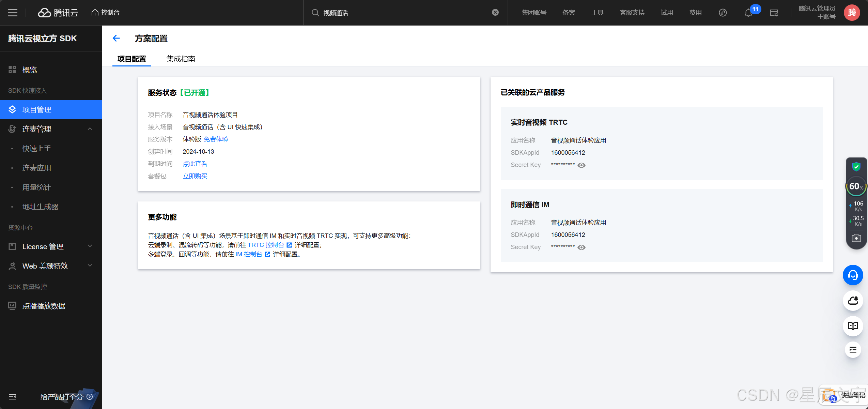Viewport: 868px width, 409px height.
Task: Show the IM Secret Key with eye icon
Action: 582,247
